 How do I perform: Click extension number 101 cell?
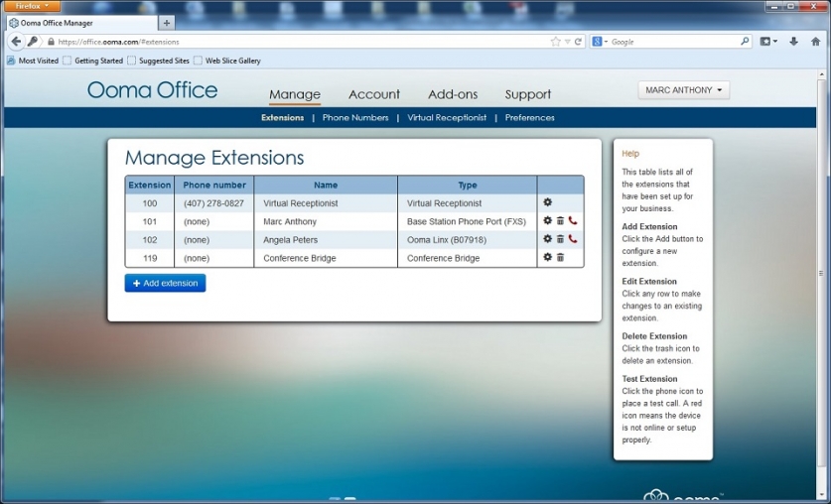[150, 221]
